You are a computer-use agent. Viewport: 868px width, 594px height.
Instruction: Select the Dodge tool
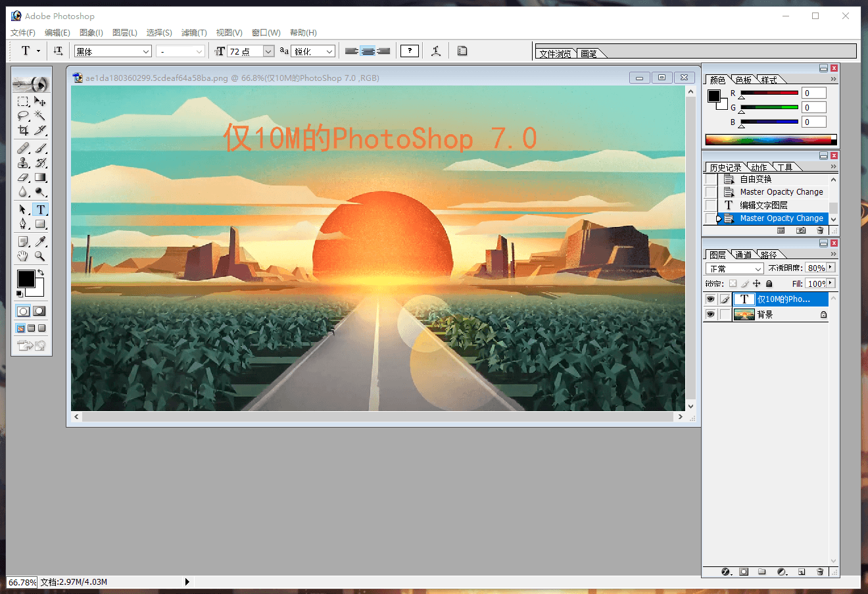pos(40,191)
